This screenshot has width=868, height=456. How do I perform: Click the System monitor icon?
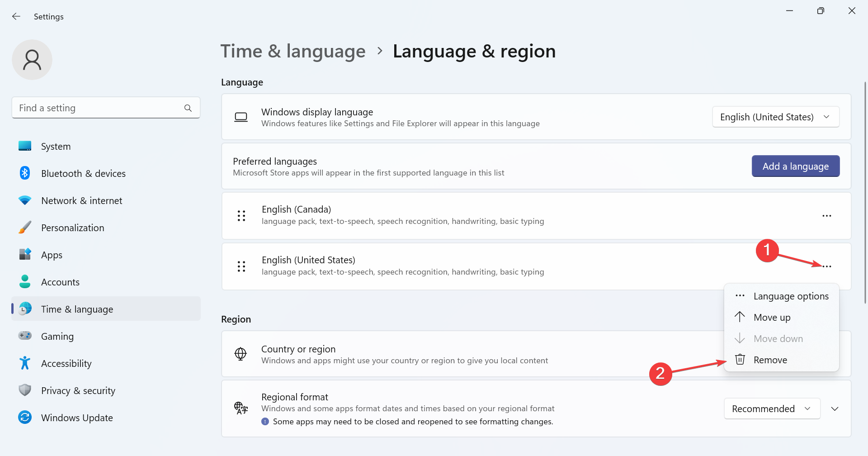coord(25,146)
